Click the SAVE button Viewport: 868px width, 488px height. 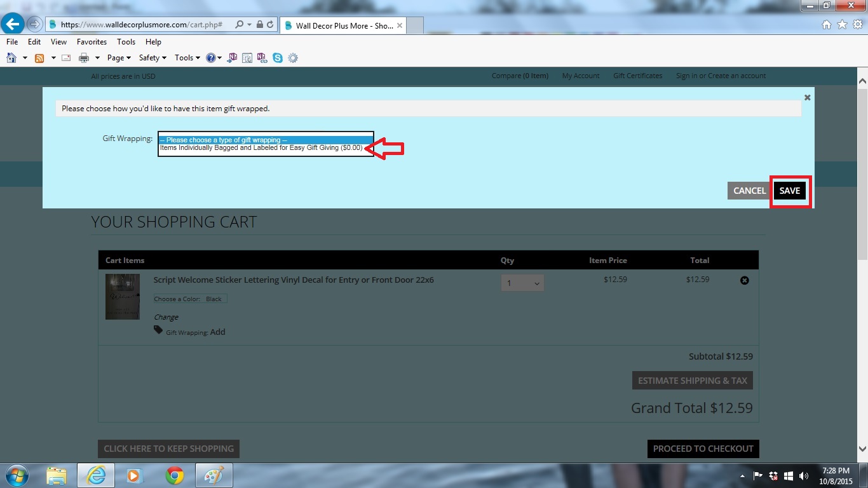point(789,191)
